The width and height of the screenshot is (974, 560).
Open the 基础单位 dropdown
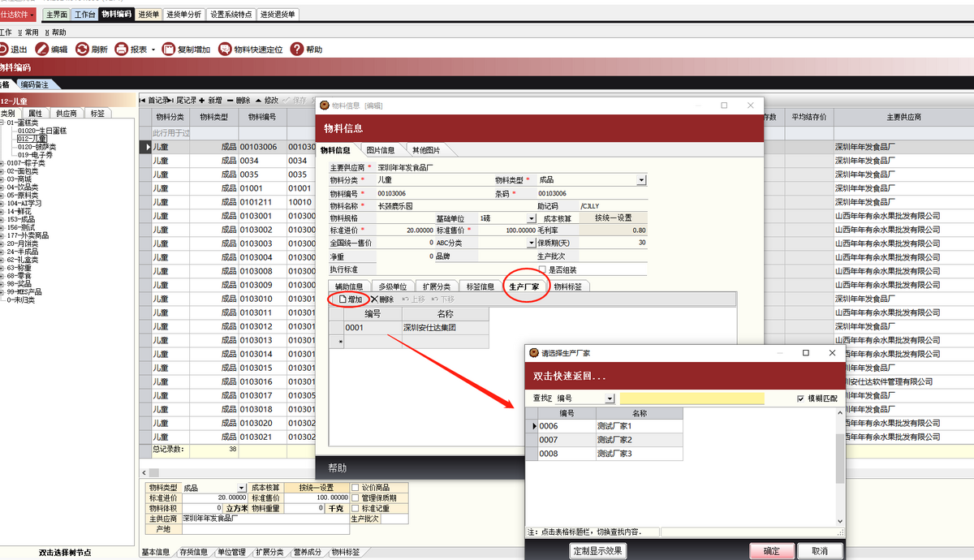(x=532, y=218)
